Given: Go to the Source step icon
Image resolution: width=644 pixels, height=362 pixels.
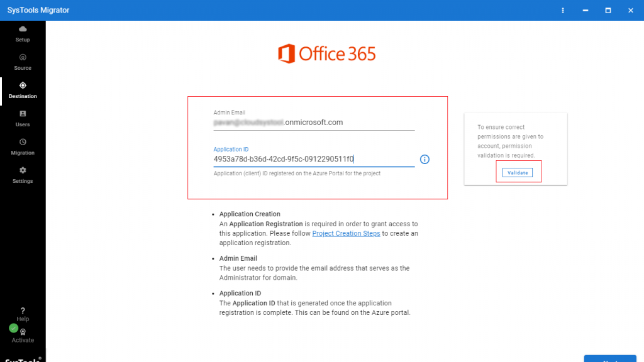Looking at the screenshot, I should point(23,57).
